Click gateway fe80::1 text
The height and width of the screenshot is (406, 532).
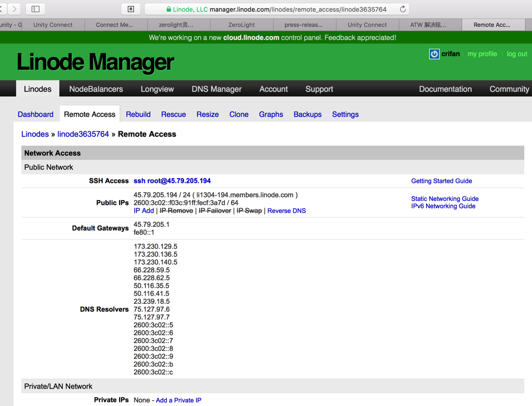[x=144, y=233]
